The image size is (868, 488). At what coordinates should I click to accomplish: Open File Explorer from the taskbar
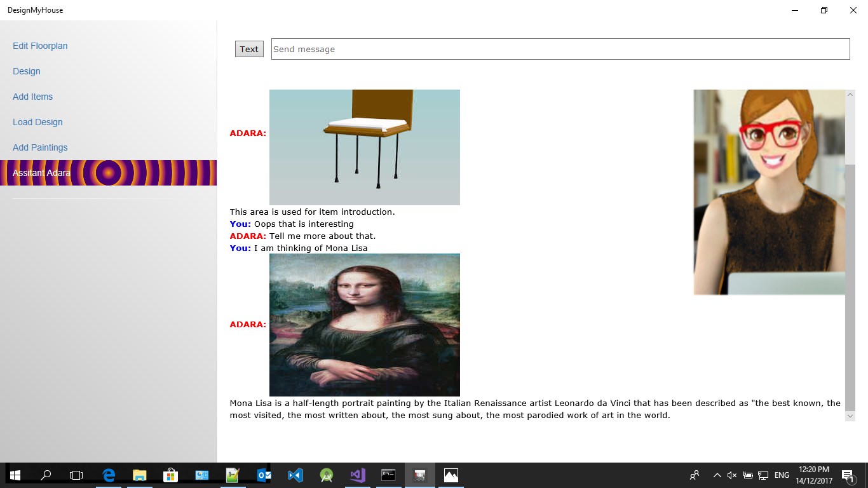(140, 475)
